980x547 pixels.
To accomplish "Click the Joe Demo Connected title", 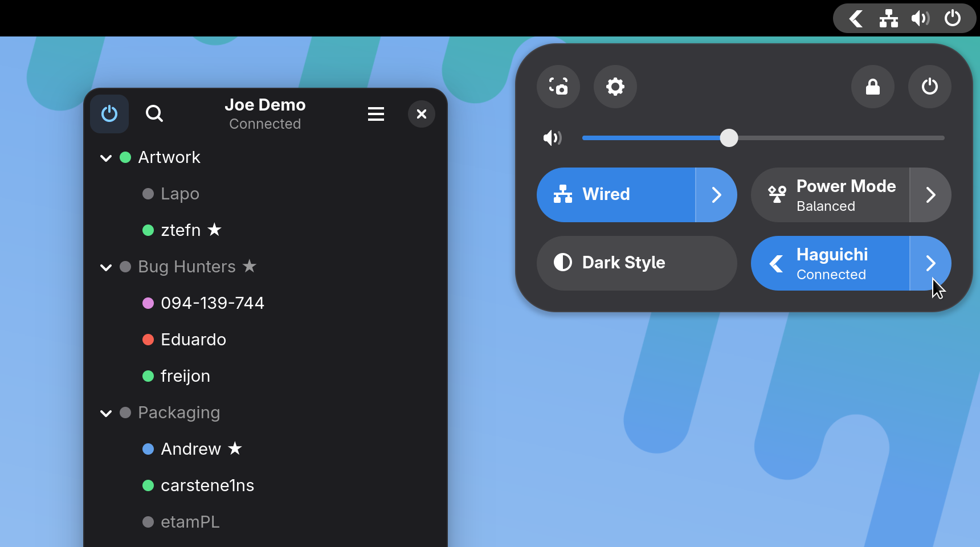I will (x=265, y=114).
